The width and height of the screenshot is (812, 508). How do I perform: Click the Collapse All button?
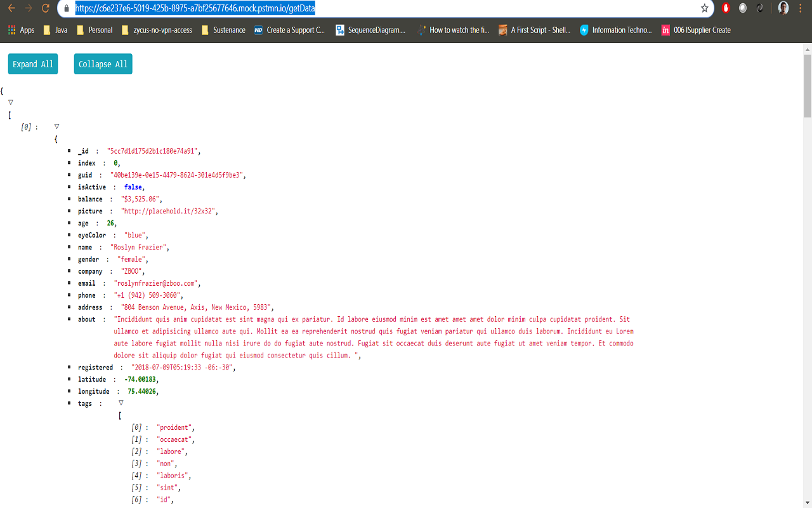(103, 64)
